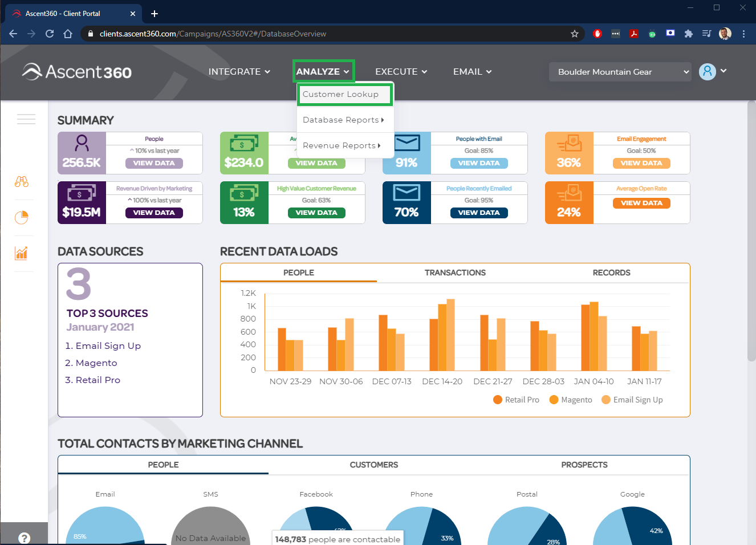The height and width of the screenshot is (545, 756).
Task: Switch to the RECORDS data loads tab
Action: 611,273
